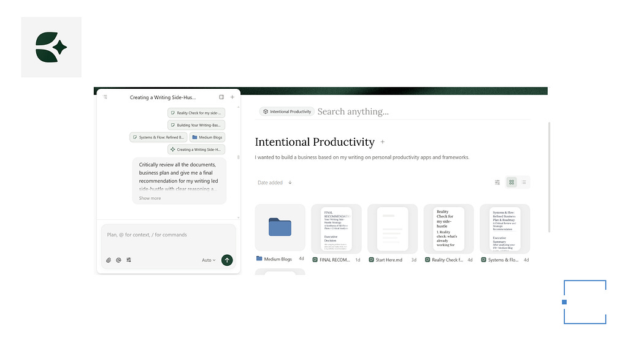Click plus next to Intentional Productivity title
Screen dimensions: 644x362
[382, 142]
